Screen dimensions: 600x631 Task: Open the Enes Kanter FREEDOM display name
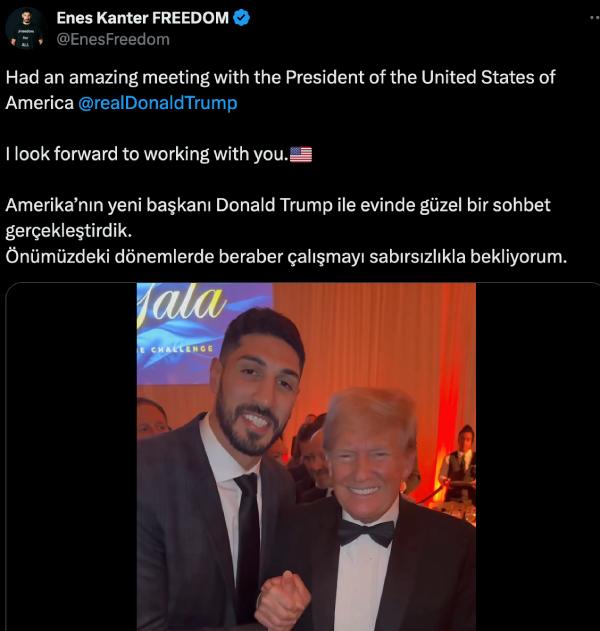tap(142, 18)
